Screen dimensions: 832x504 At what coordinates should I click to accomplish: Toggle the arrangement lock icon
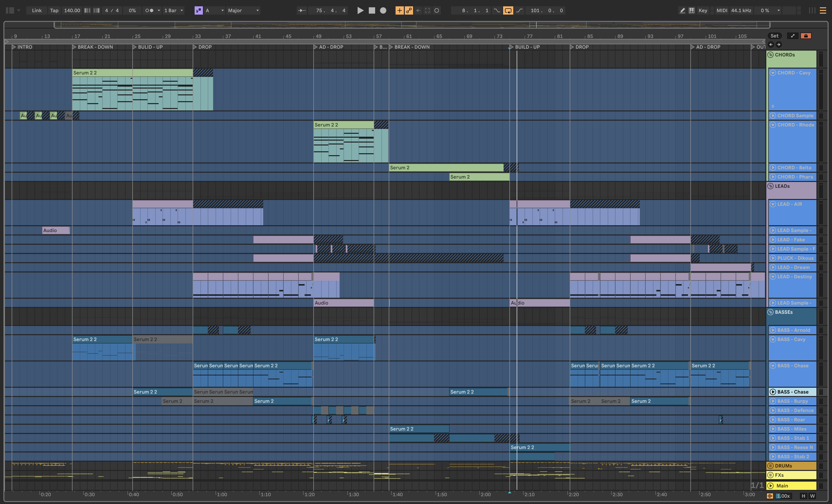point(806,36)
